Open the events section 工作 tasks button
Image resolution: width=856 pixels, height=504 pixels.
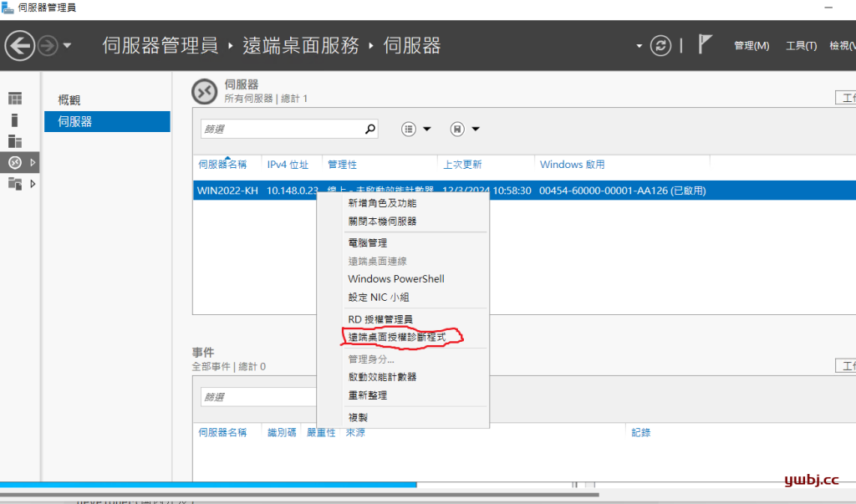click(846, 366)
